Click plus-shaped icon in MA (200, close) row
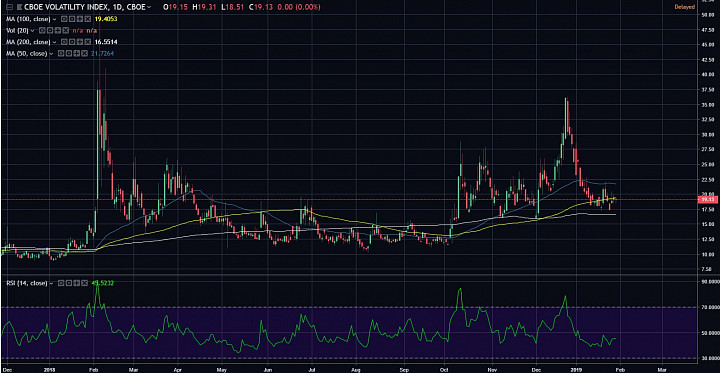 pyautogui.click(x=79, y=42)
